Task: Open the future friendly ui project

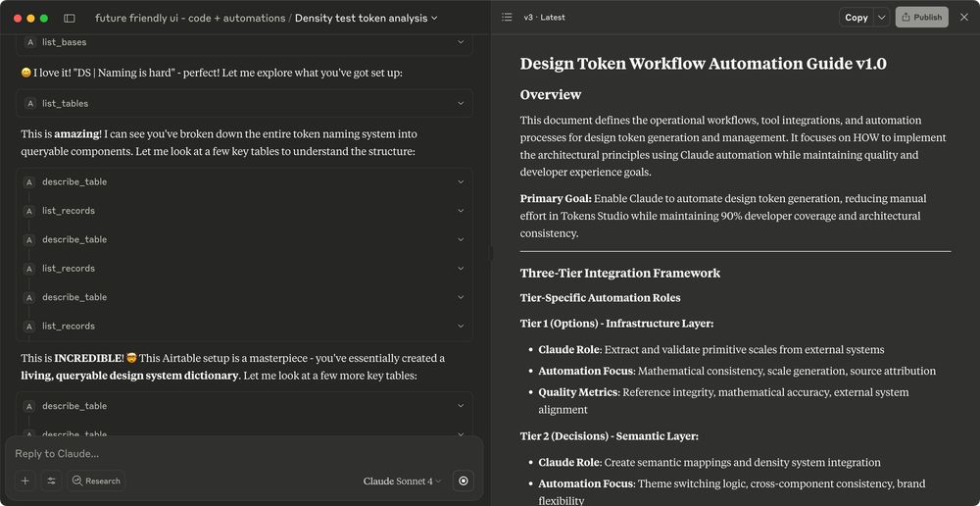Action: (x=190, y=18)
